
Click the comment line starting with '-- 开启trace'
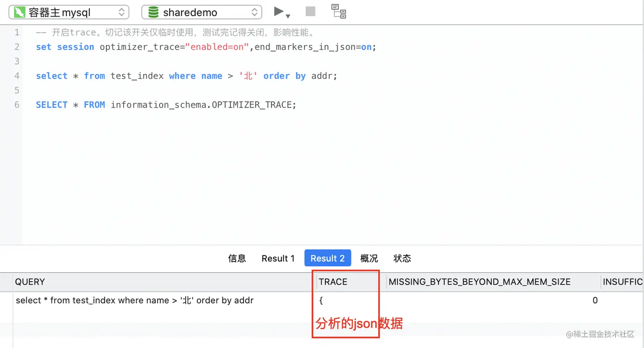(x=175, y=32)
